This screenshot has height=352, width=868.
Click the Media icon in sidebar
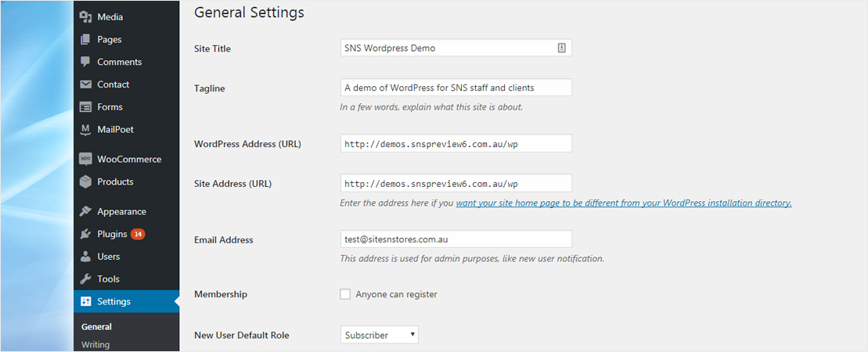[86, 17]
